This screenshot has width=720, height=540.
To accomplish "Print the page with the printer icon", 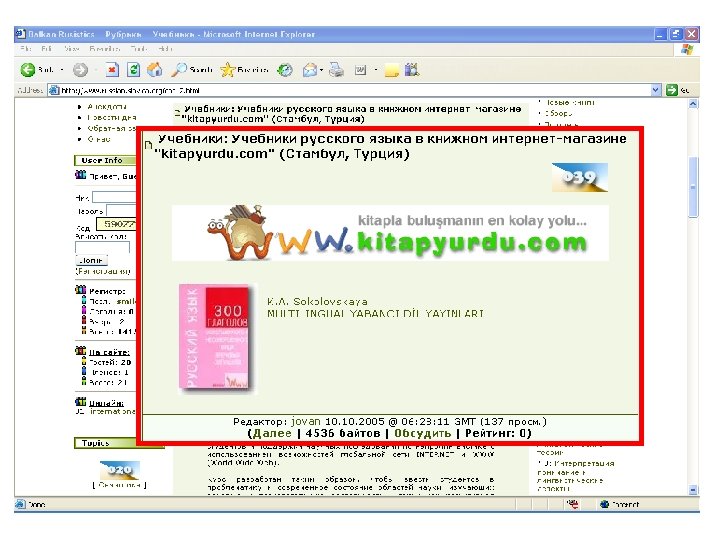I will 336,70.
